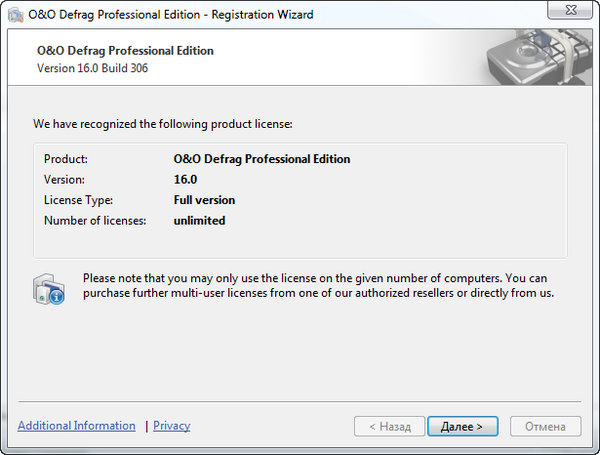This screenshot has width=600, height=455.
Task: Click the multi-user license note paragraph
Action: [x=318, y=286]
